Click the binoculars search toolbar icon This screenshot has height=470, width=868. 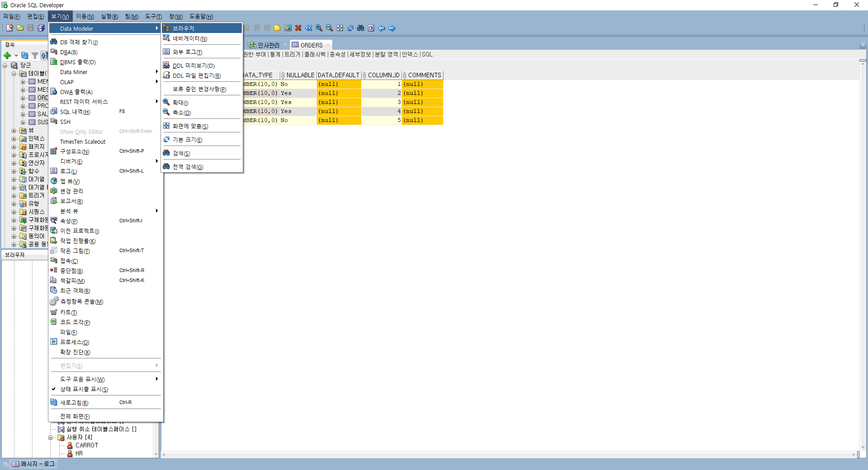(x=361, y=28)
